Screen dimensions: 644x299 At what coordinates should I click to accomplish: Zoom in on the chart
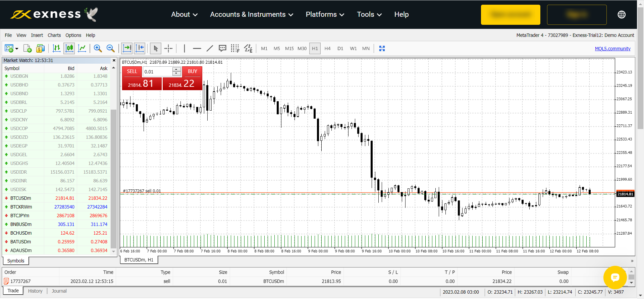pos(98,49)
